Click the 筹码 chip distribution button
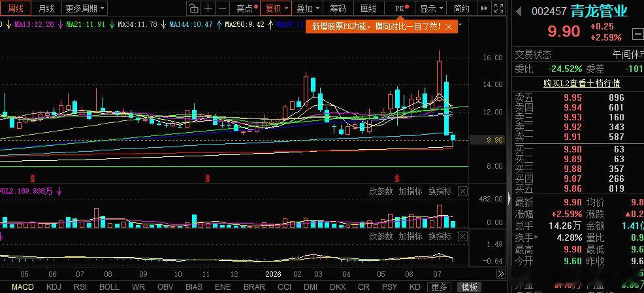 [x=338, y=9]
